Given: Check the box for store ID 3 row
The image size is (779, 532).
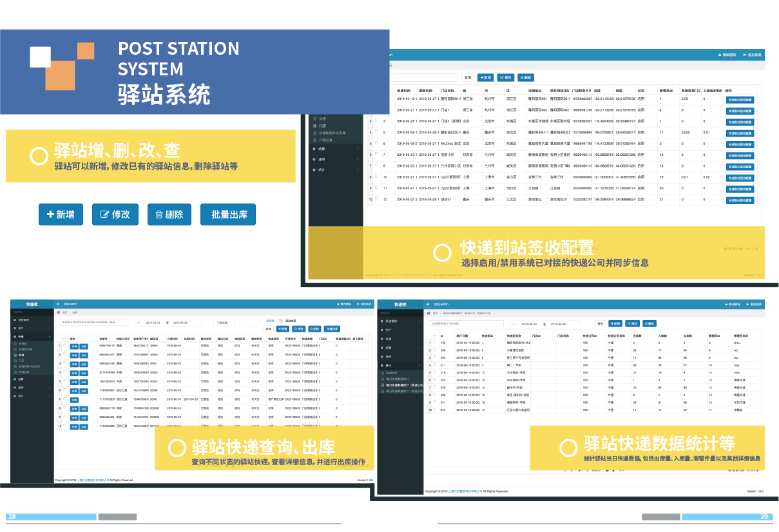Looking at the screenshot, I should pos(378,120).
